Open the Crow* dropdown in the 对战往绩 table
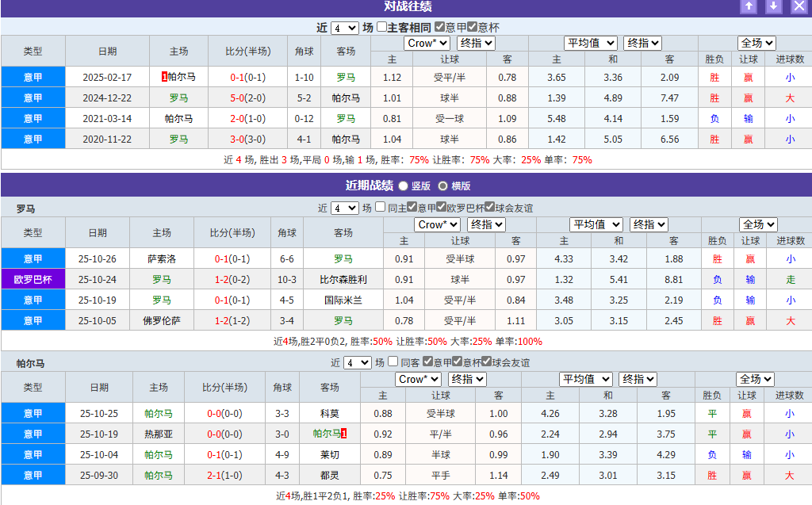812x505 pixels. (427, 43)
